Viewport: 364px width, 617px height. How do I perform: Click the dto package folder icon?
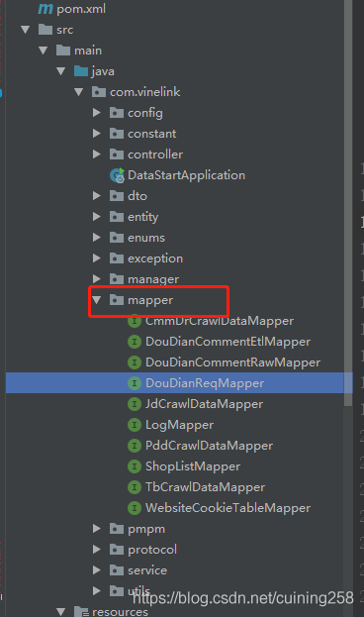[117, 196]
